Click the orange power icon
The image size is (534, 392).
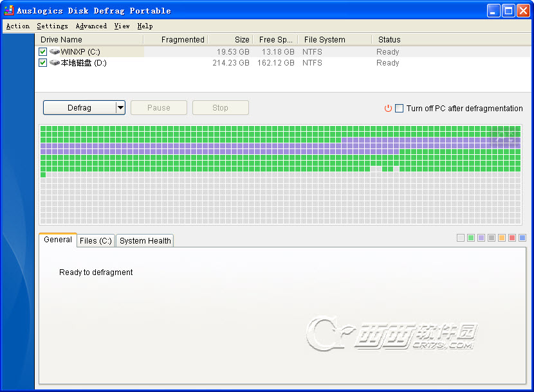[x=388, y=108]
